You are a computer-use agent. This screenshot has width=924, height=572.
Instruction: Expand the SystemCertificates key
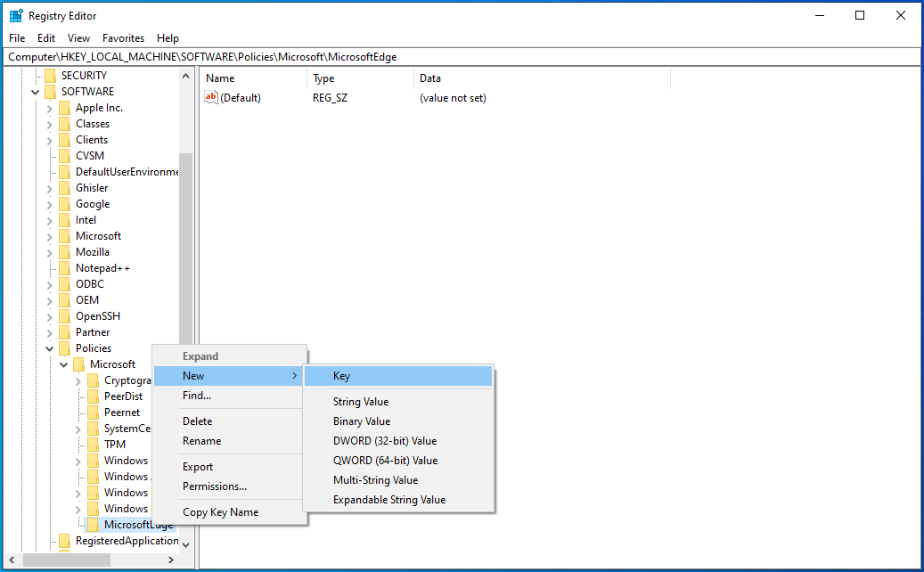[x=78, y=428]
